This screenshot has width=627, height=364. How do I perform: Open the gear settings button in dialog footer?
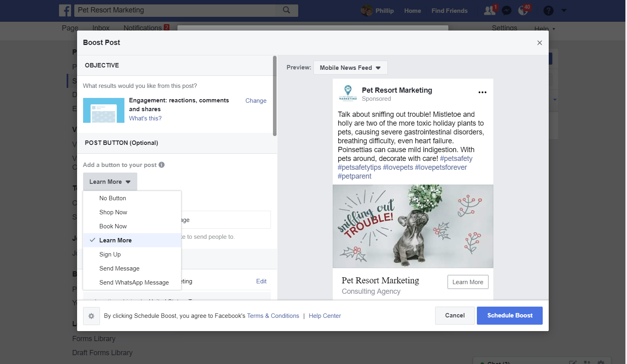click(x=91, y=316)
